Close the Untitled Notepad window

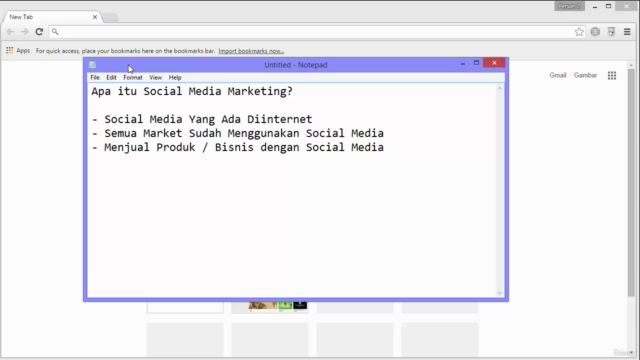pos(494,63)
